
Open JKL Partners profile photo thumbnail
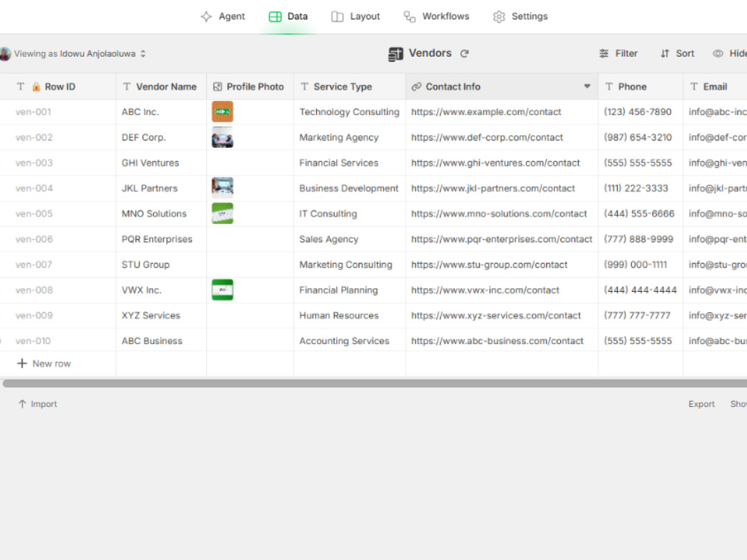[223, 188]
